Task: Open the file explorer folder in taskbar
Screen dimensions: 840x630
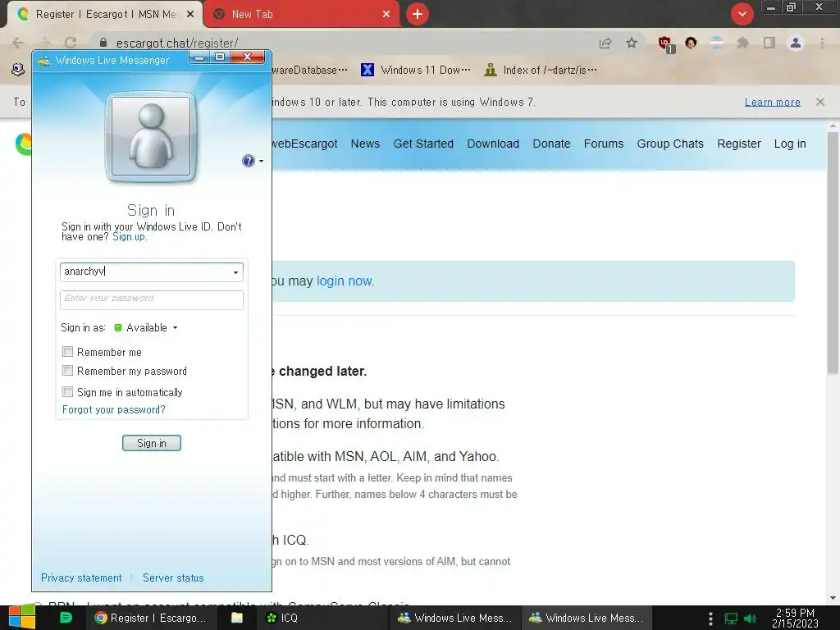Action: pos(237,618)
